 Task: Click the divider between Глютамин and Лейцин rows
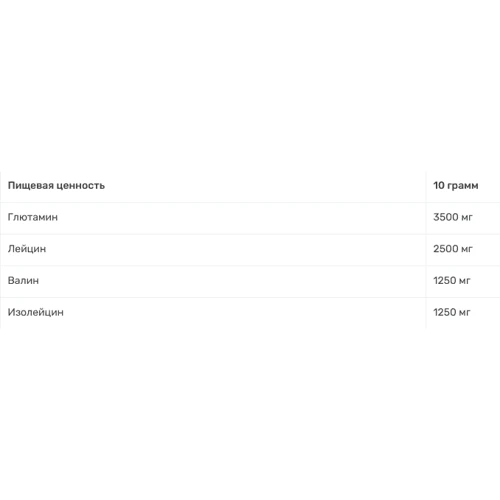[x=250, y=234]
